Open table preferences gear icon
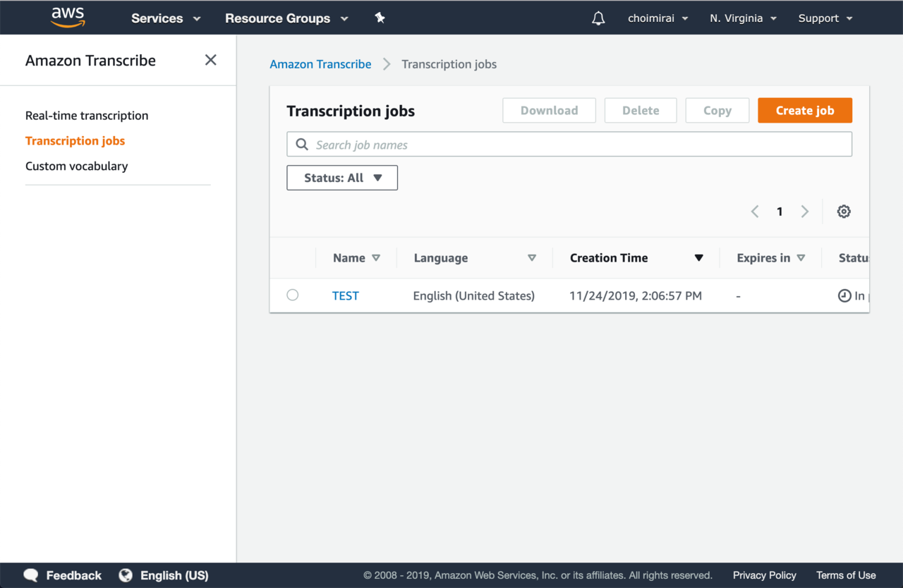This screenshot has height=588, width=903. point(844,212)
